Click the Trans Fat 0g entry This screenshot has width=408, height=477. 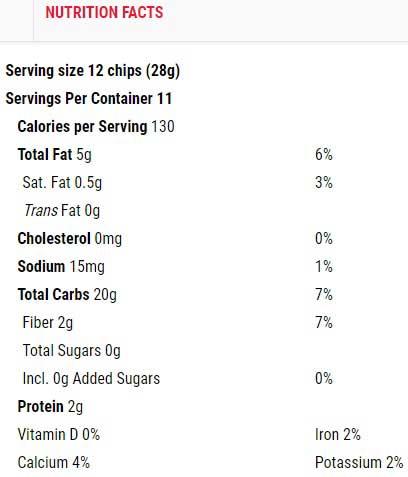coord(62,211)
